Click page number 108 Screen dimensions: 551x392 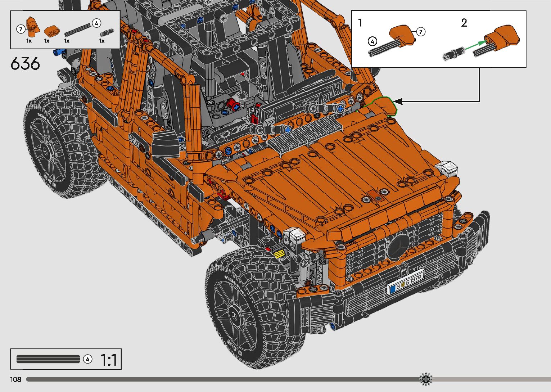pos(16,379)
